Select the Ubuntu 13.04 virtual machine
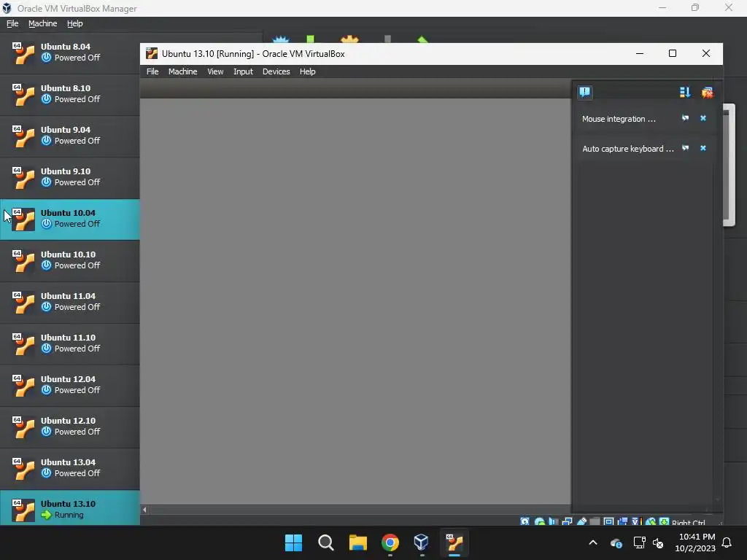This screenshot has width=747, height=560. [x=69, y=468]
